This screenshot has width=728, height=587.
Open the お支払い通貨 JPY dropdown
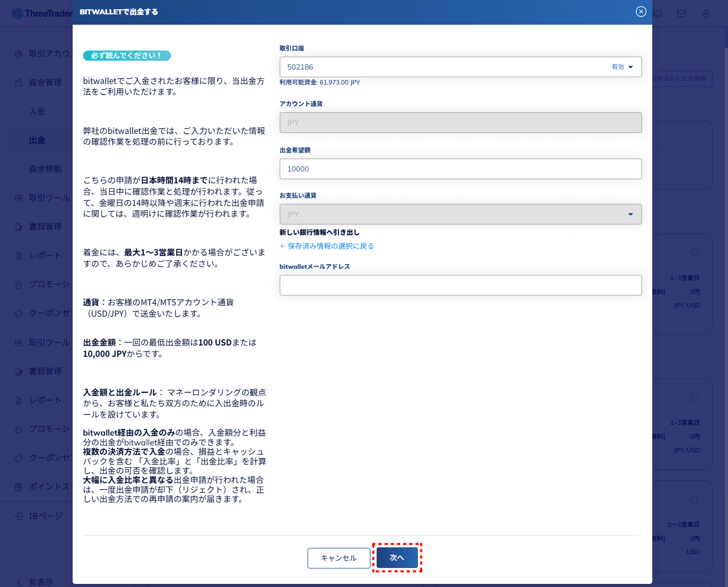pos(461,214)
